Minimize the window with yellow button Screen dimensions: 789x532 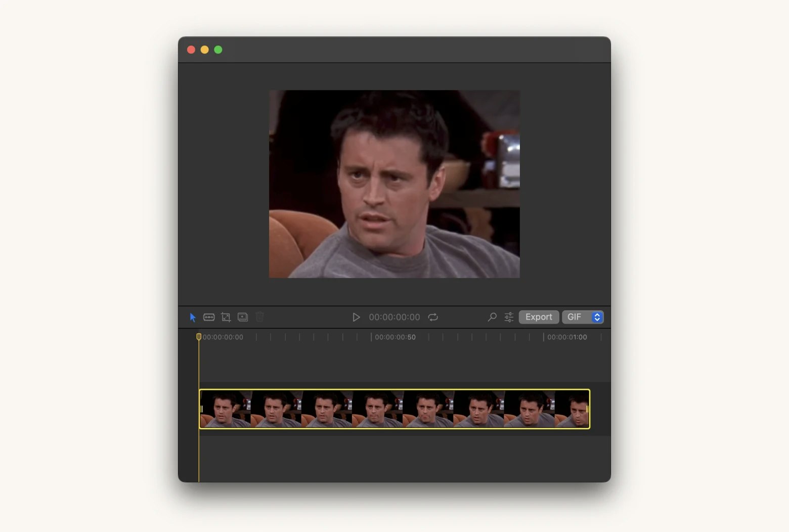point(205,50)
